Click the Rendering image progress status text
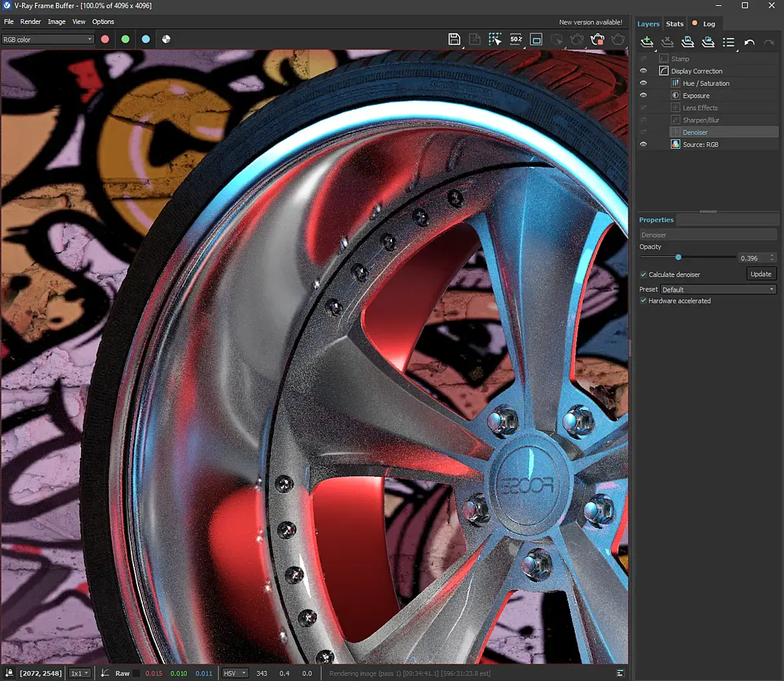The height and width of the screenshot is (681, 784). [x=410, y=673]
